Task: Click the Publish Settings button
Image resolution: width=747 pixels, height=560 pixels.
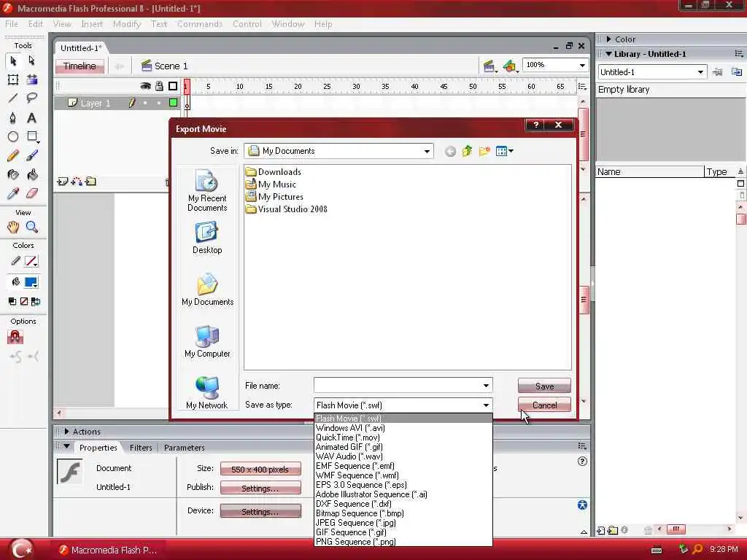Action: (x=260, y=488)
